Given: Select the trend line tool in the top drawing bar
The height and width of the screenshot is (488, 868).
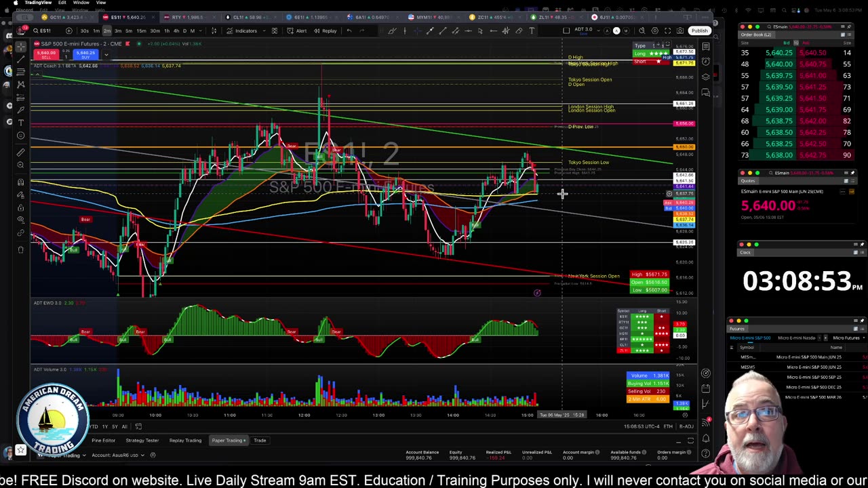Looking at the screenshot, I should click(x=443, y=30).
